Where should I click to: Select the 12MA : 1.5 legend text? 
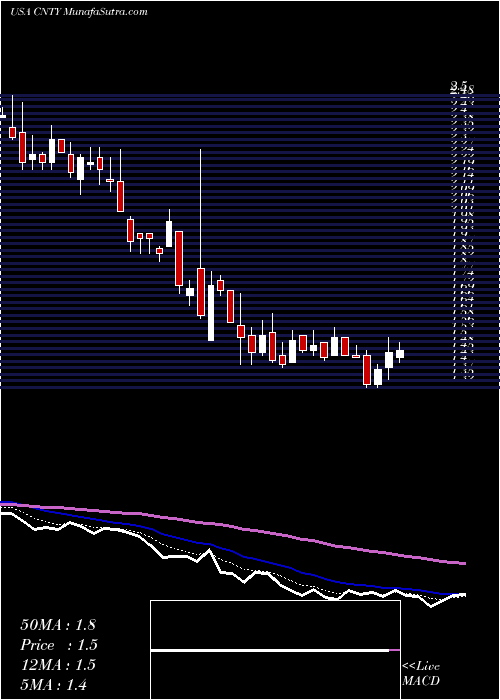(x=58, y=665)
